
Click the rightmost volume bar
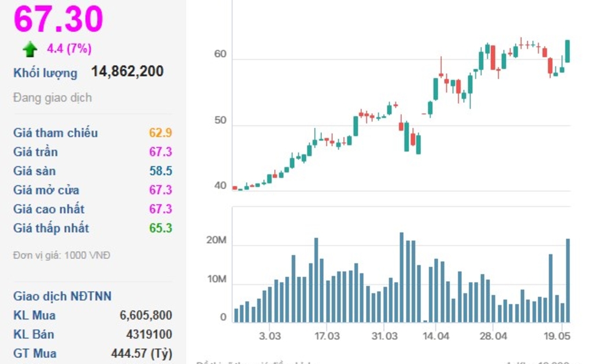pos(568,280)
